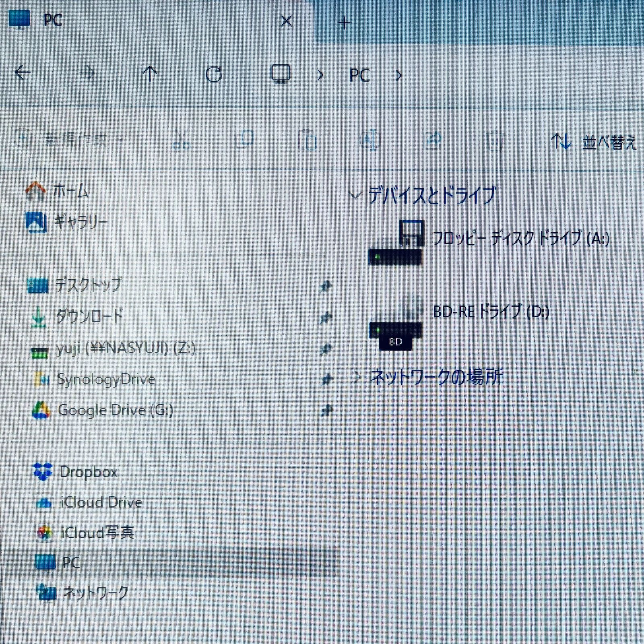Click the ダウンロード arrow icon
The height and width of the screenshot is (644, 644).
(x=39, y=317)
